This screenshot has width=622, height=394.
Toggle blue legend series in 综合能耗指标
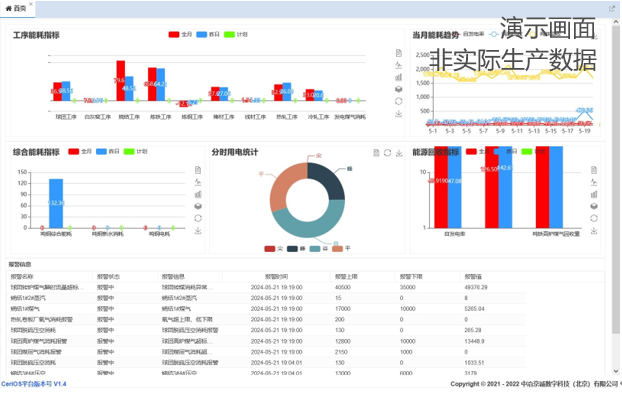click(x=108, y=152)
